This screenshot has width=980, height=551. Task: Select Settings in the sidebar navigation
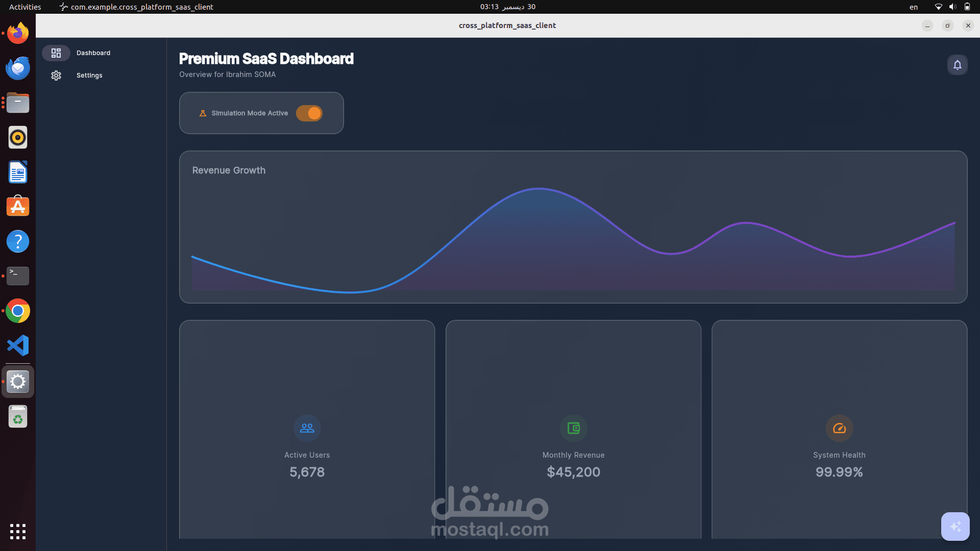click(89, 75)
